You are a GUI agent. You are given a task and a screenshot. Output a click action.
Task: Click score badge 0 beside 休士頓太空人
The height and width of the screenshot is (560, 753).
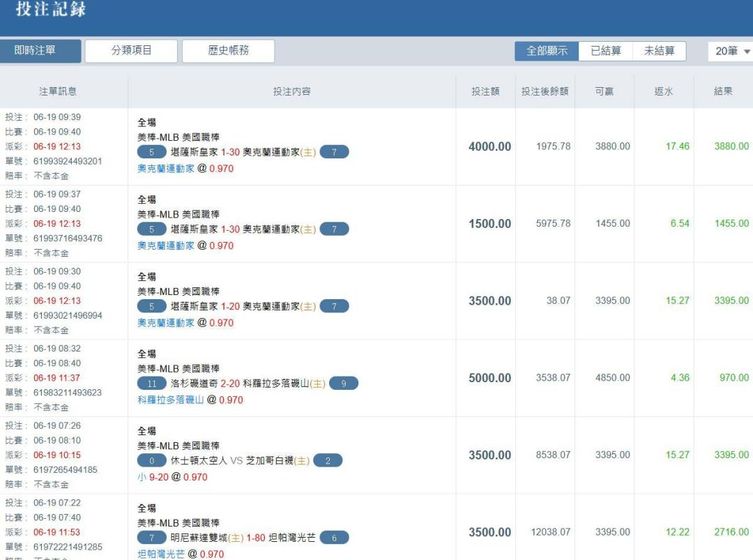(152, 461)
